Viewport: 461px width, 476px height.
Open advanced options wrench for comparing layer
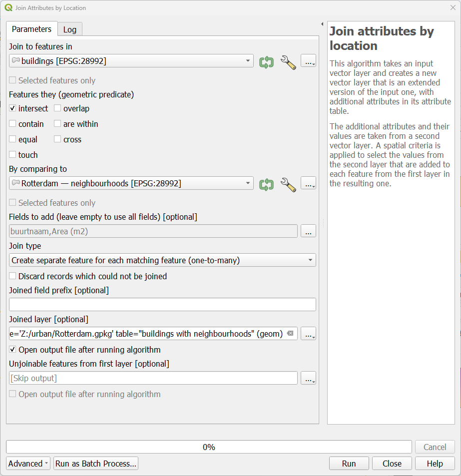pos(288,183)
